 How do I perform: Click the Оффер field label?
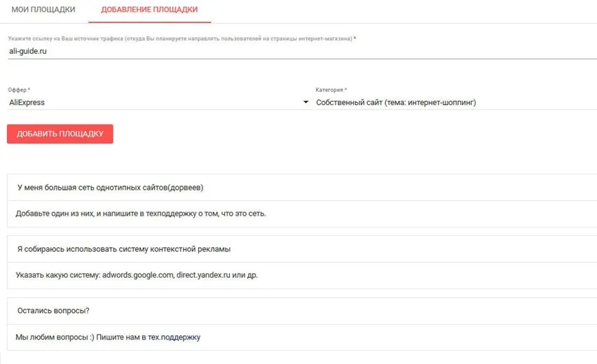click(x=19, y=90)
